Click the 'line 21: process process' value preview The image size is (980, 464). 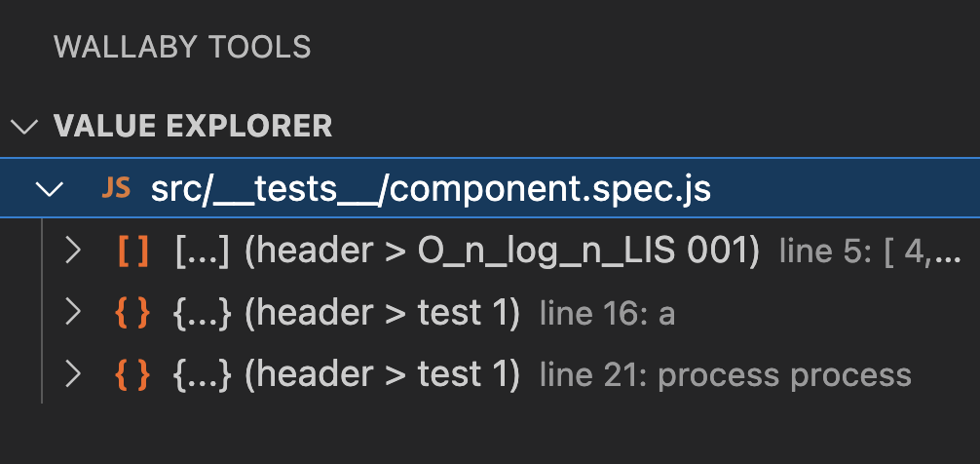(x=725, y=376)
